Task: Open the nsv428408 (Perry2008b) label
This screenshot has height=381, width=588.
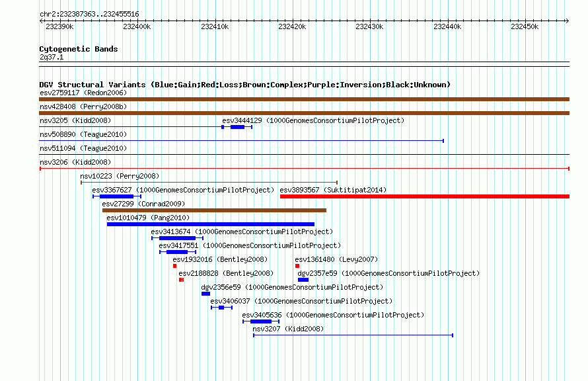Action: (83, 106)
